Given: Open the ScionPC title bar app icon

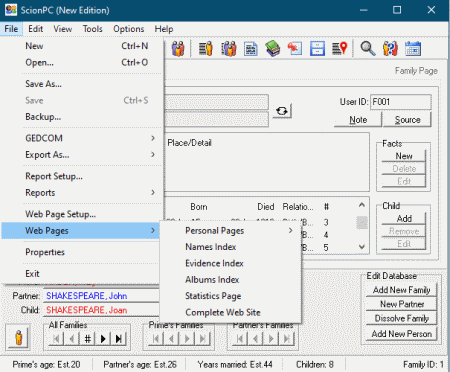Looking at the screenshot, I should (x=11, y=10).
